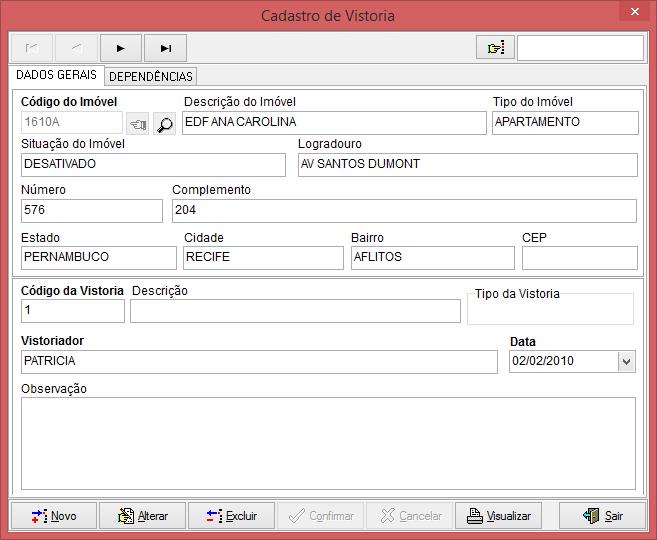Exit the form with Sair
657x540 pixels.
603,516
